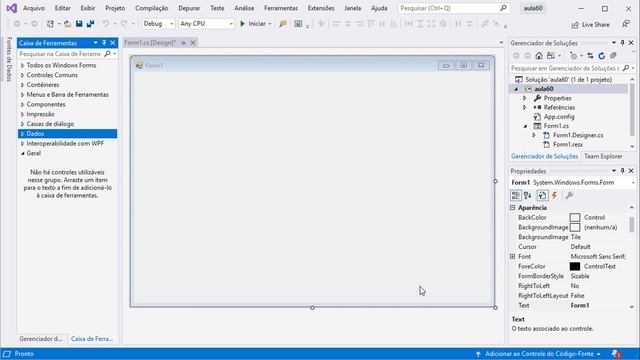Pin the Propriedades panel
The width and height of the screenshot is (640, 360).
[622, 171]
